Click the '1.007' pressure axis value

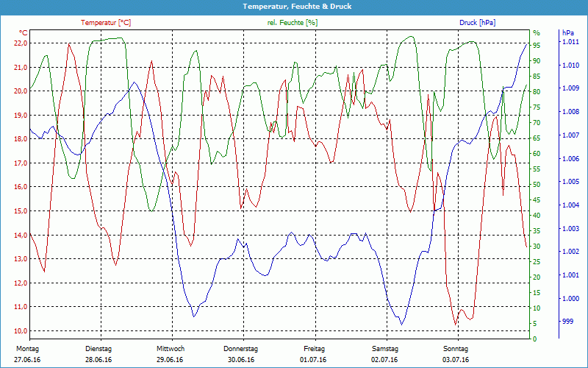tap(570, 135)
